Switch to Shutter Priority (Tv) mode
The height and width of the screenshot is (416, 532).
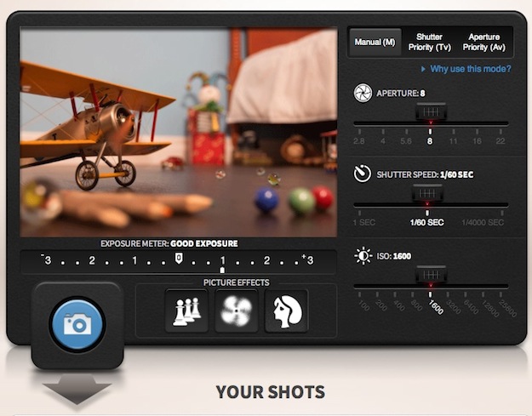430,43
